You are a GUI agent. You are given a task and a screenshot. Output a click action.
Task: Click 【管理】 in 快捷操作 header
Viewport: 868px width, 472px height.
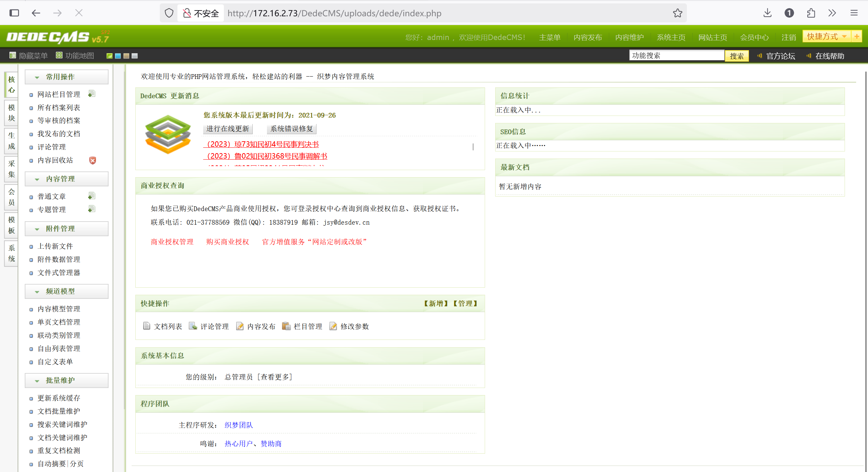(x=465, y=303)
